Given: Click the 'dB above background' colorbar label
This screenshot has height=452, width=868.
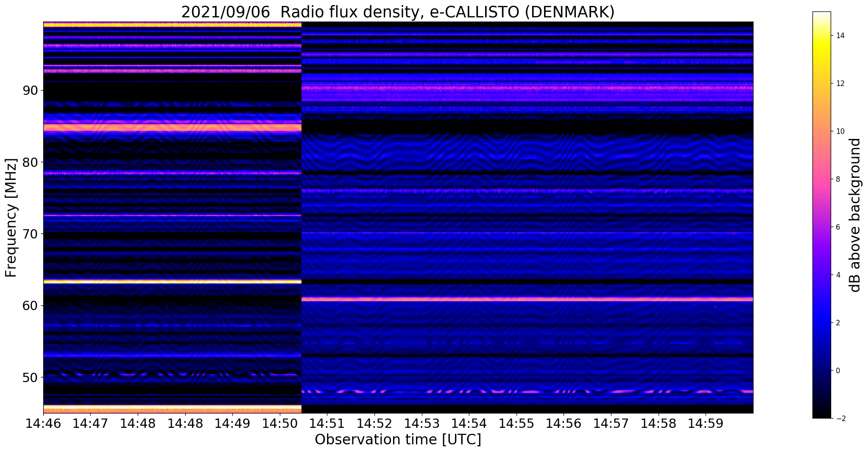Looking at the screenshot, I should pyautogui.click(x=855, y=215).
